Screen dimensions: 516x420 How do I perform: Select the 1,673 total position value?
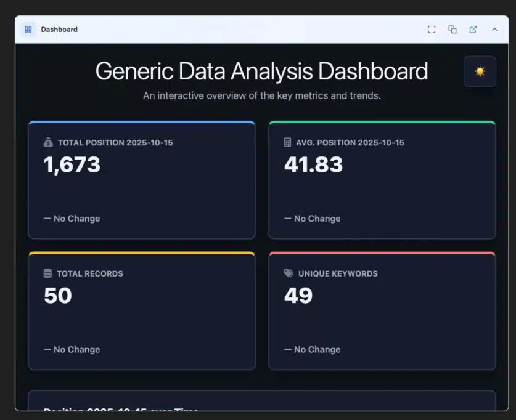(x=72, y=165)
